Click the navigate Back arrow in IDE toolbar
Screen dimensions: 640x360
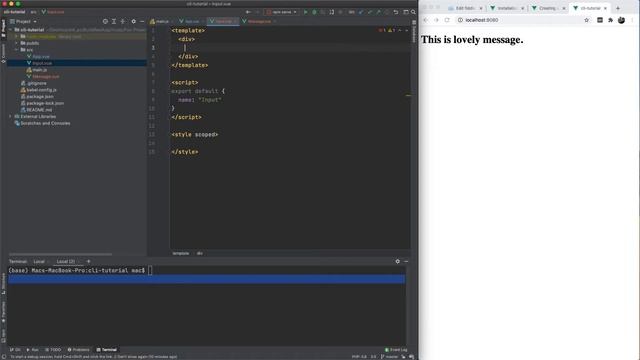248,12
